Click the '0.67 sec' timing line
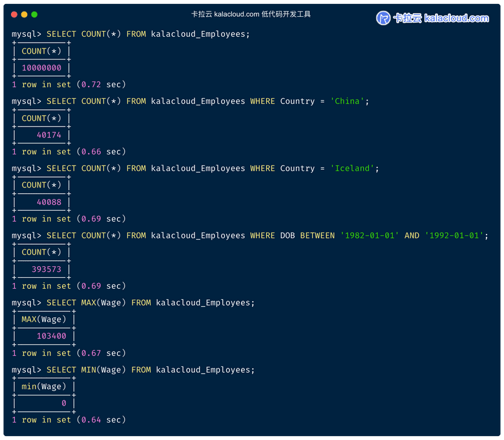The image size is (504, 440). click(68, 353)
